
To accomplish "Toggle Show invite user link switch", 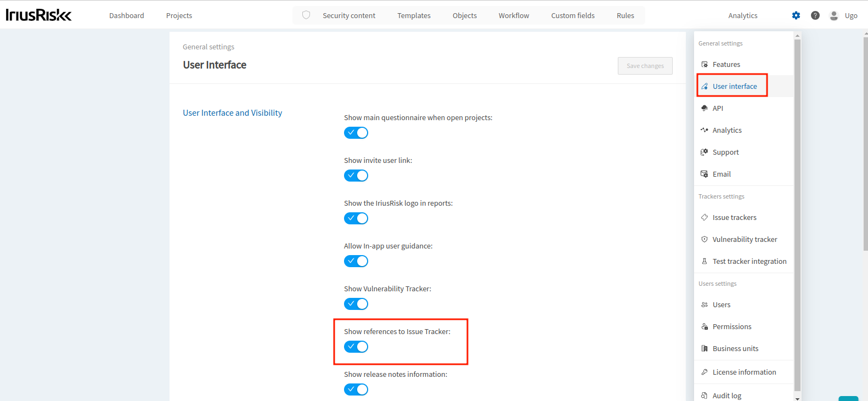I will (356, 176).
